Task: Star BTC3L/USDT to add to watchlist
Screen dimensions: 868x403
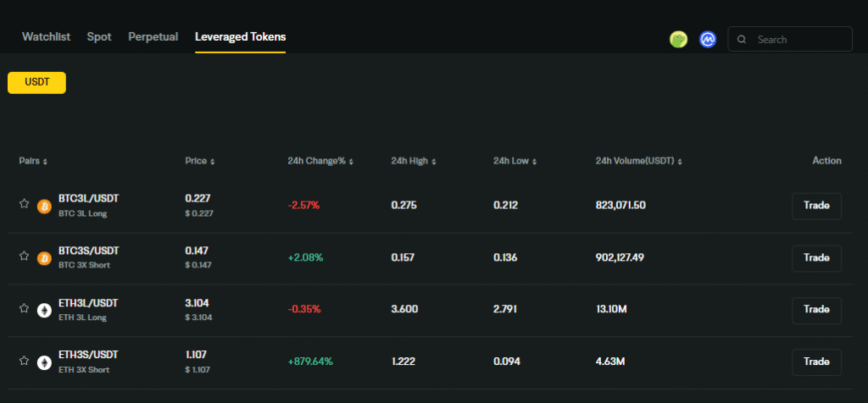Action: coord(24,203)
